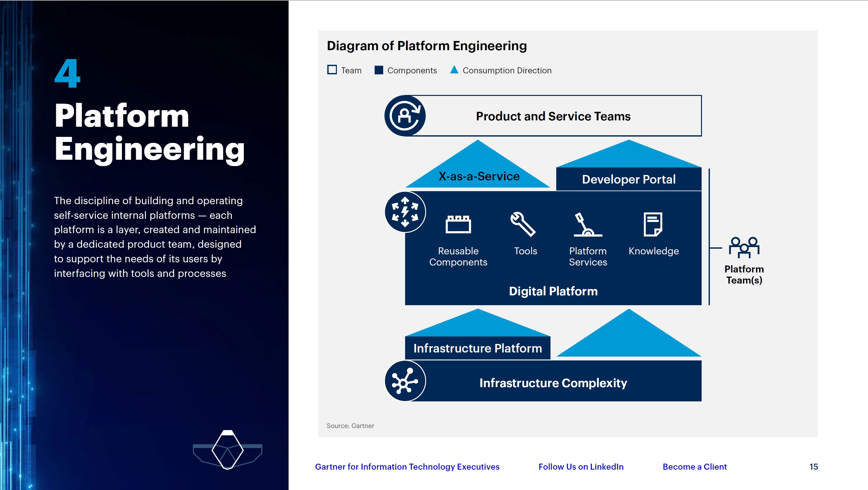Click the Developer Portal box

pyautogui.click(x=628, y=179)
